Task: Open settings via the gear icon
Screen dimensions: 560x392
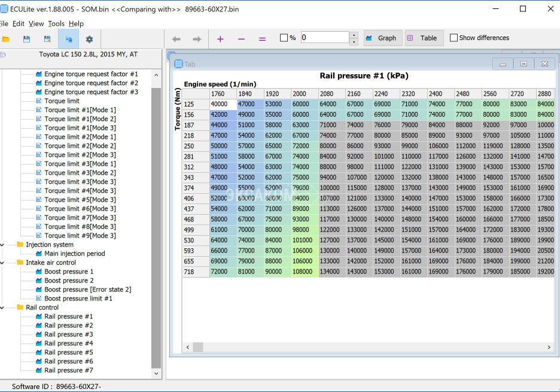Action: [x=89, y=39]
